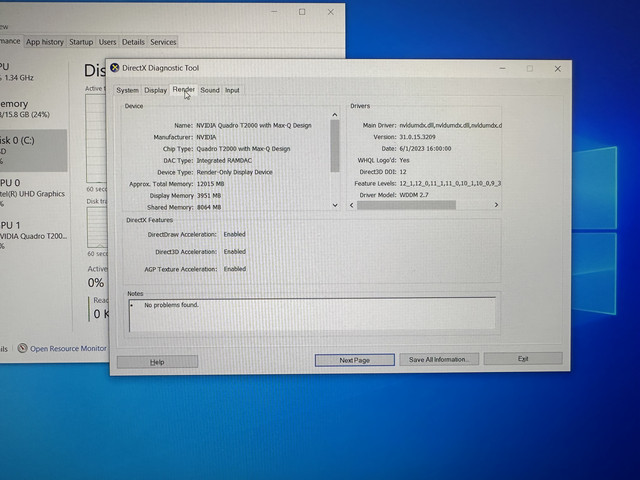This screenshot has height=480, width=640.
Task: Switch to the System tab in DirectX tool
Action: (x=127, y=90)
